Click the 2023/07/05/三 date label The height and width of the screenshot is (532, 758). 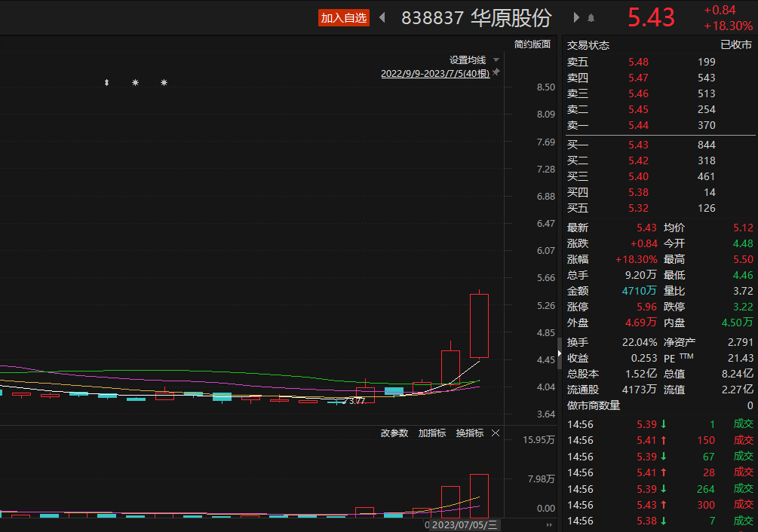point(464,525)
